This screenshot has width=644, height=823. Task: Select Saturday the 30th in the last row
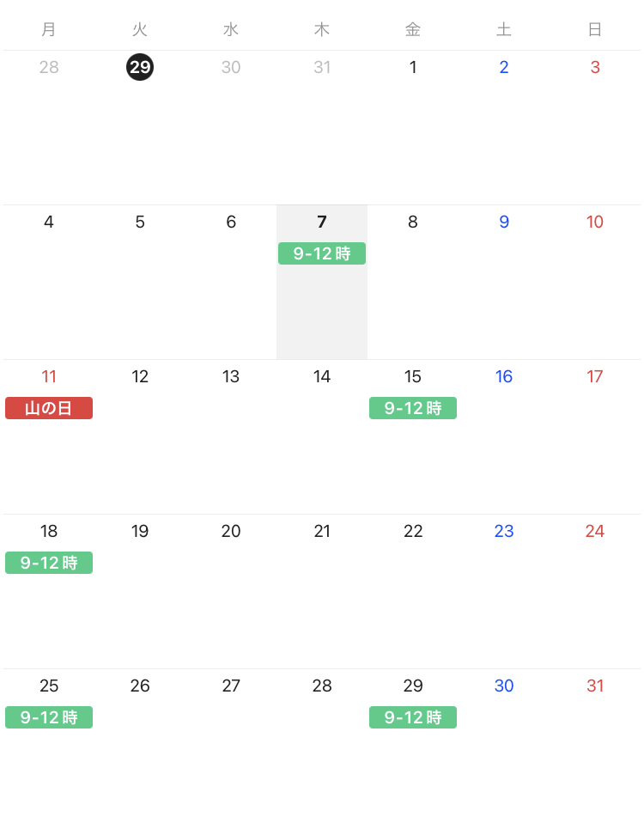click(x=504, y=686)
